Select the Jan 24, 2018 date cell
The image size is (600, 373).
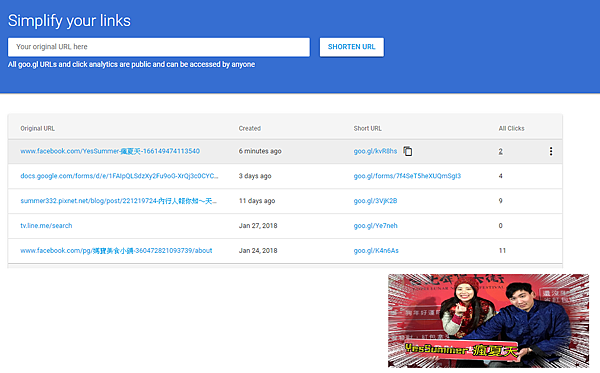[x=258, y=251]
